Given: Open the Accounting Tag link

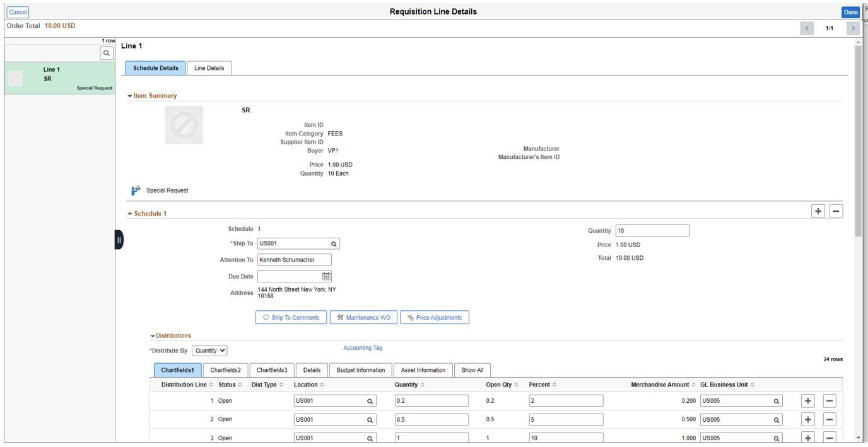Looking at the screenshot, I should (x=363, y=347).
